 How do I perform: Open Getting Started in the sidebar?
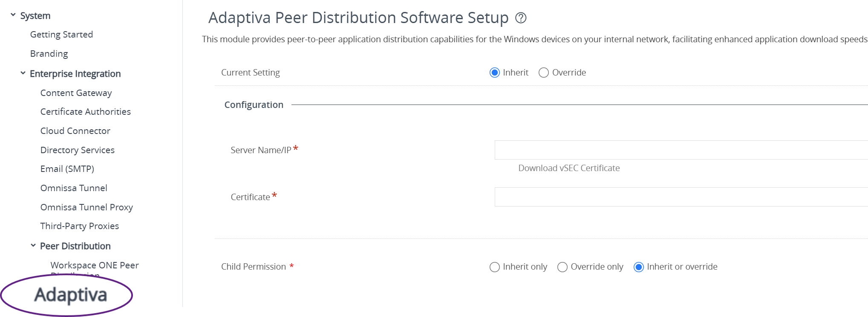(x=61, y=35)
